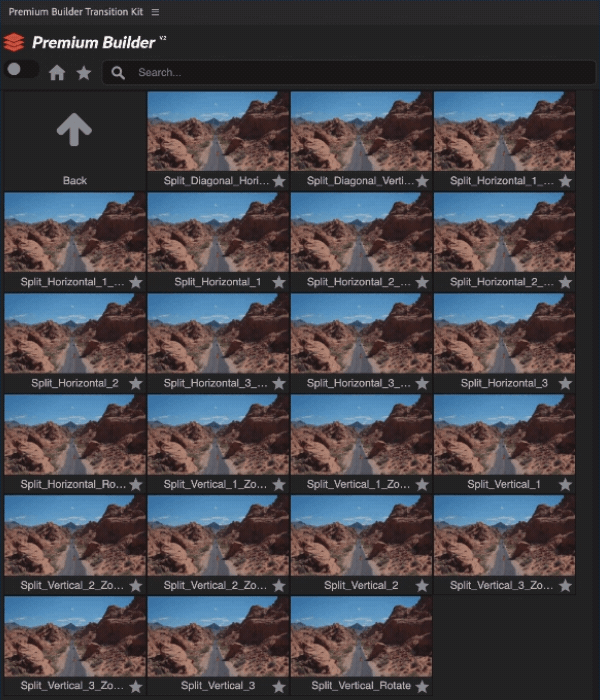
Task: Choose the Split_Horizontal_2 preview thumbnail
Action: pos(75,333)
